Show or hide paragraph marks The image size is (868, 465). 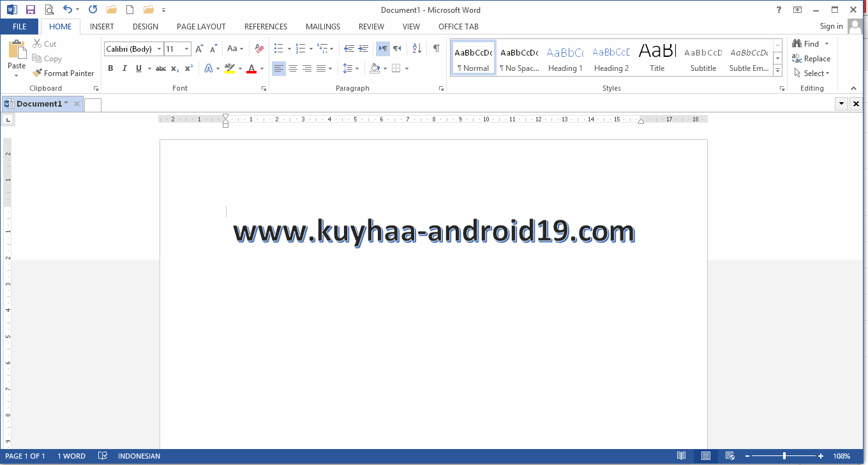point(437,49)
